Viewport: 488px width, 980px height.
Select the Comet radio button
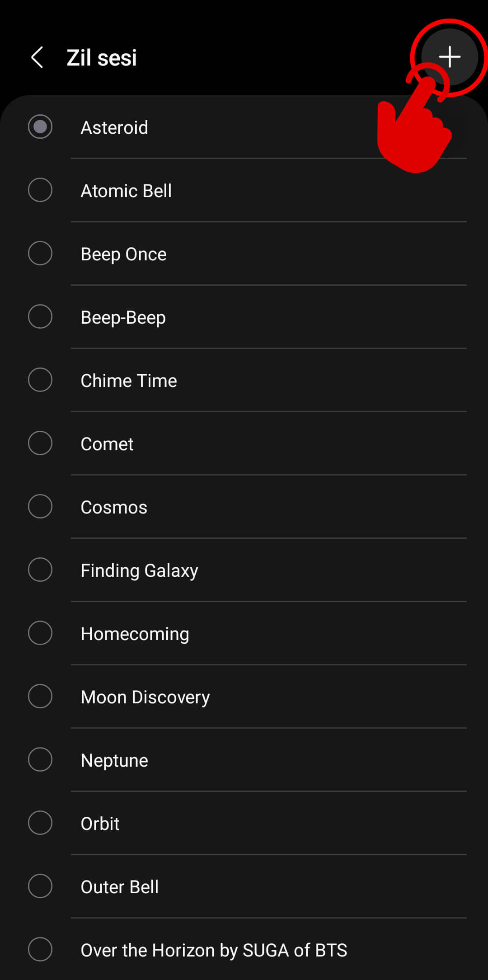(40, 443)
